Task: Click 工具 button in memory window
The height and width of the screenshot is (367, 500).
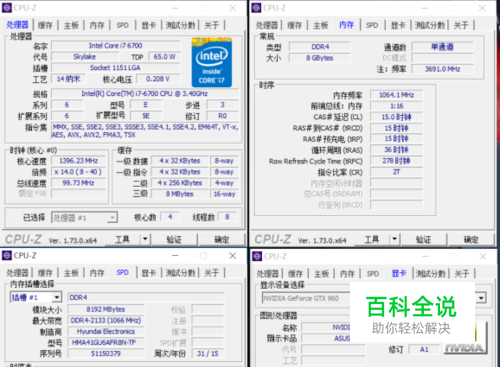Action: (372, 239)
